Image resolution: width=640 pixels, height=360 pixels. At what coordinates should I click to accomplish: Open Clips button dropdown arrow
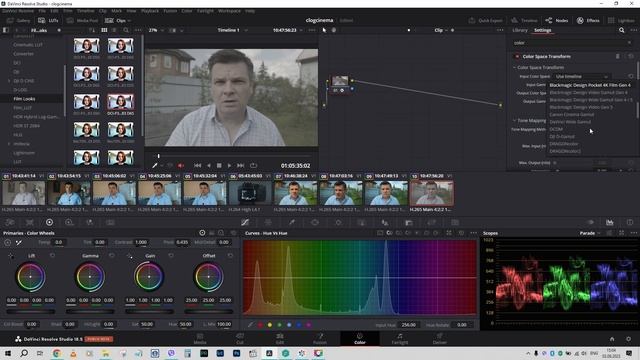[x=129, y=20]
